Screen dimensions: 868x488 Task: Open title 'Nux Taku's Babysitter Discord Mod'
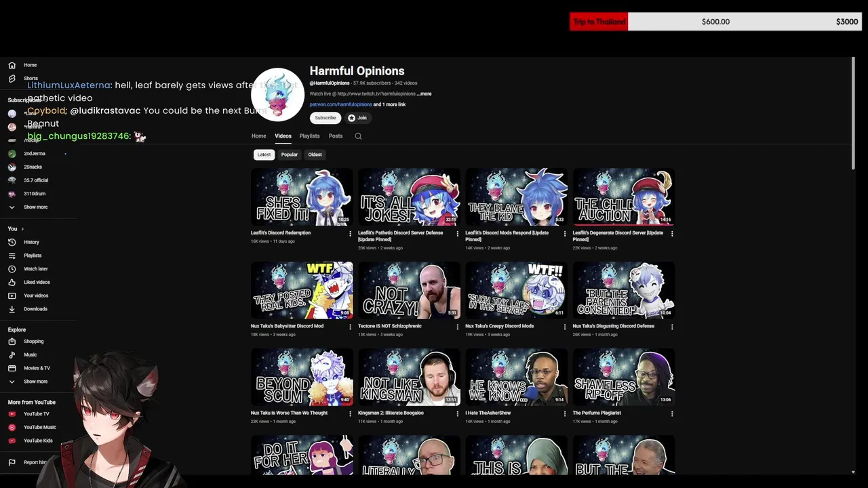click(x=287, y=326)
